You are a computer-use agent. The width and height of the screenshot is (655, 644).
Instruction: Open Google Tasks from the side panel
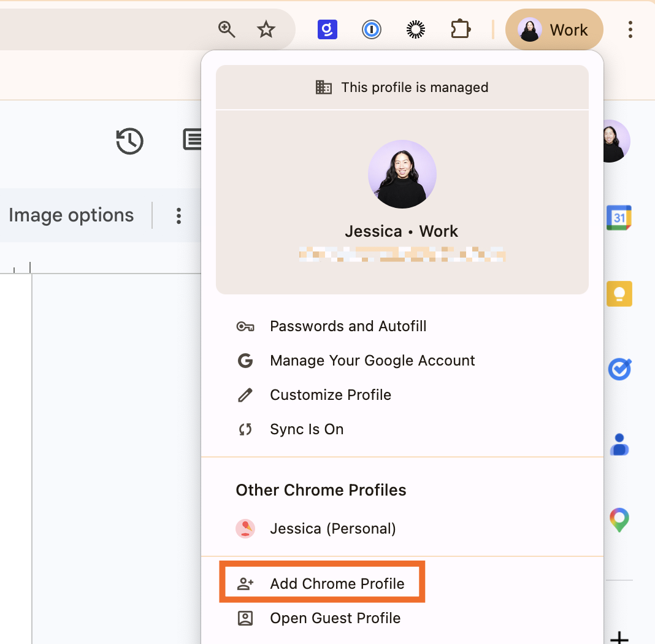(619, 369)
